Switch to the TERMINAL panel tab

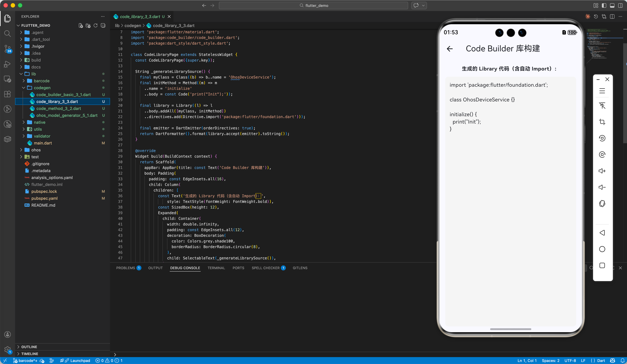[216, 268]
